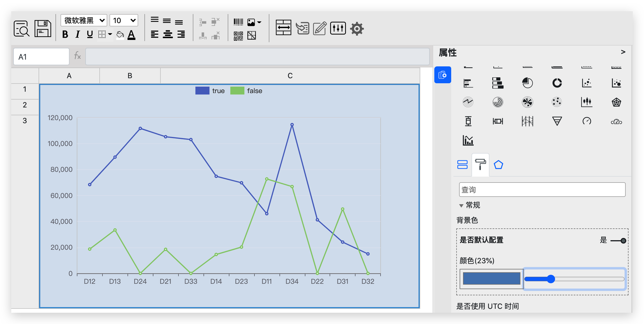This screenshot has height=324, width=644.
Task: Open settings with the gear icon
Action: coord(357,28)
